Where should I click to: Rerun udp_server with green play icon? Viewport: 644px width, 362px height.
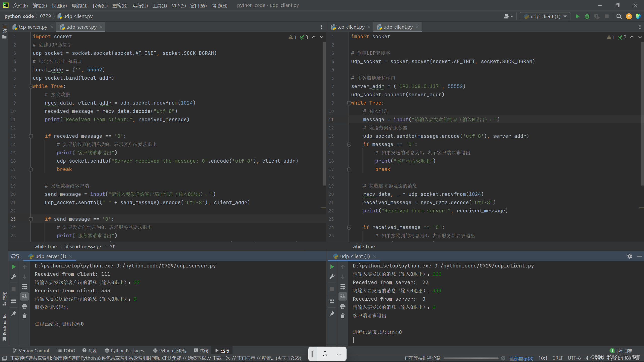click(14, 267)
